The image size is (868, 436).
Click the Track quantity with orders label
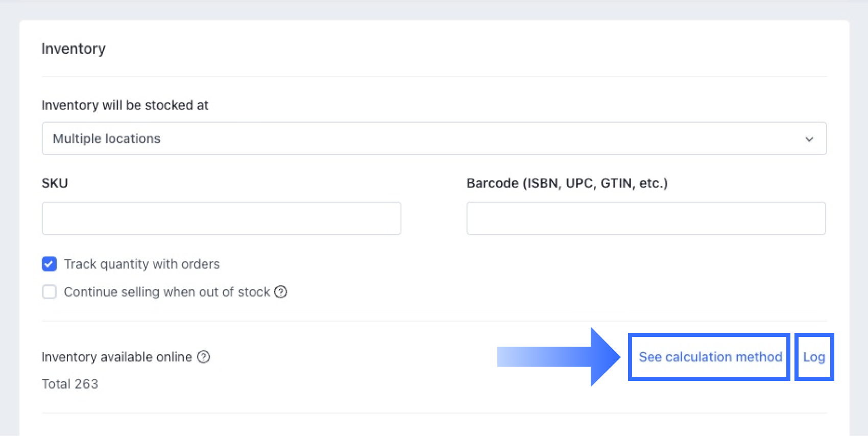[141, 264]
